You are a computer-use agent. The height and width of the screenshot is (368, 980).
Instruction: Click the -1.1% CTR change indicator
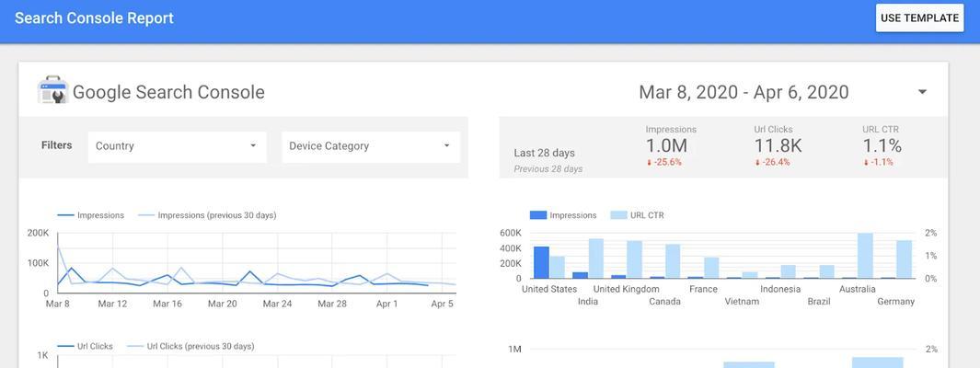[878, 163]
